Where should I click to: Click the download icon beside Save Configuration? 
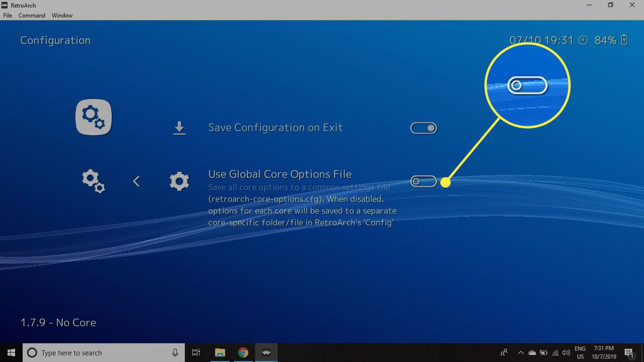point(179,128)
